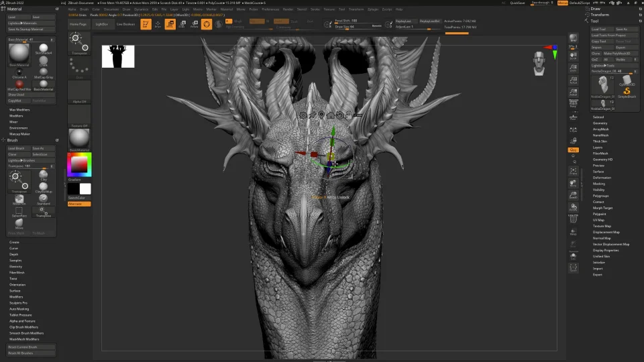Image resolution: width=644 pixels, height=362 pixels.
Task: Toggle Live Boolean
Action: tap(125, 24)
